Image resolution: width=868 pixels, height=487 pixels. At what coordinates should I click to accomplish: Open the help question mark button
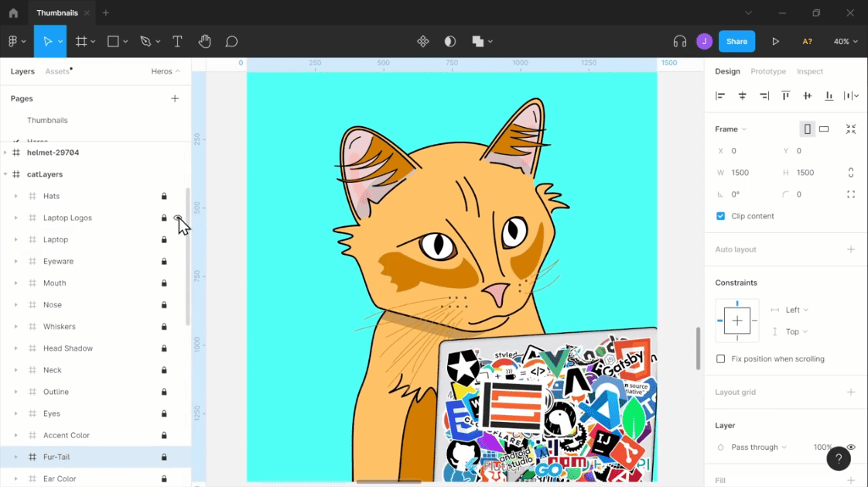point(839,458)
